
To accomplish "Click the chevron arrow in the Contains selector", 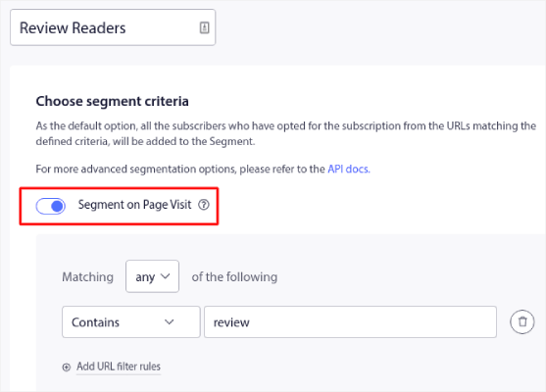I will (x=170, y=322).
